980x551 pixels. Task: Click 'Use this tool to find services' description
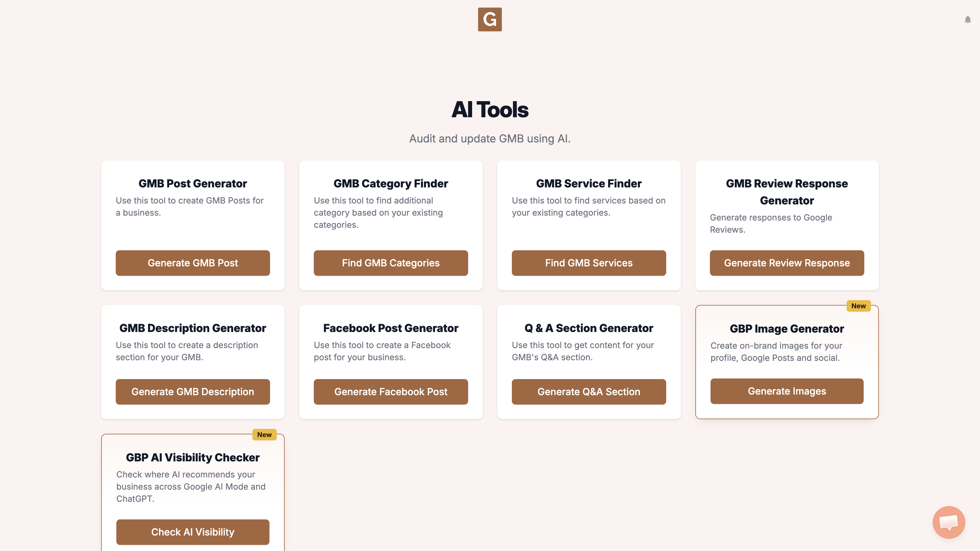588,207
